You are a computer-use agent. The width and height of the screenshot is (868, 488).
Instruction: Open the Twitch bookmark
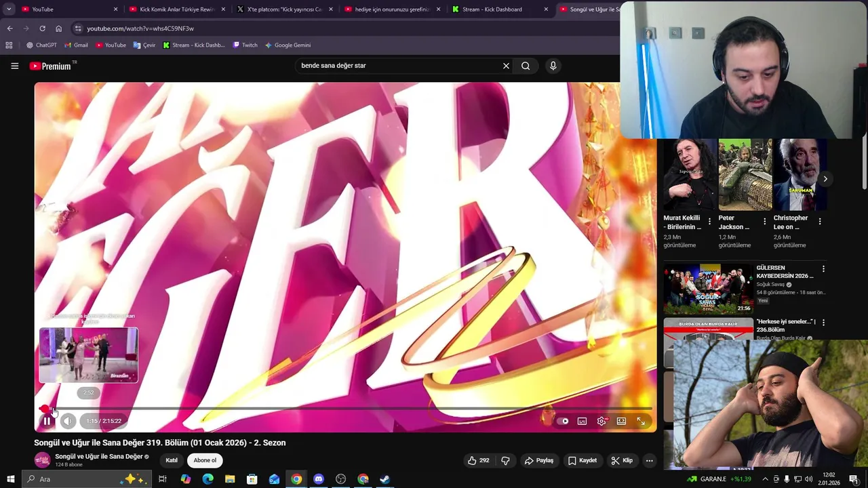[x=245, y=45]
